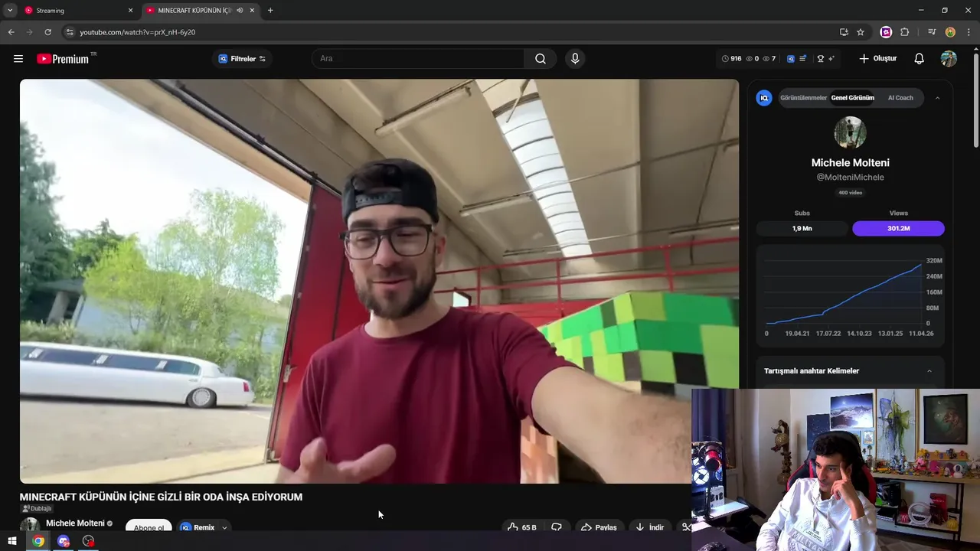
Task: Click the blue IQ icon in extension toolbar
Action: coord(791,59)
